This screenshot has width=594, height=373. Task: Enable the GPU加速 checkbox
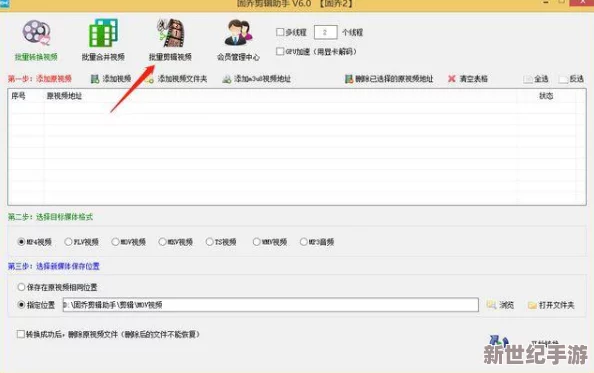(280, 51)
